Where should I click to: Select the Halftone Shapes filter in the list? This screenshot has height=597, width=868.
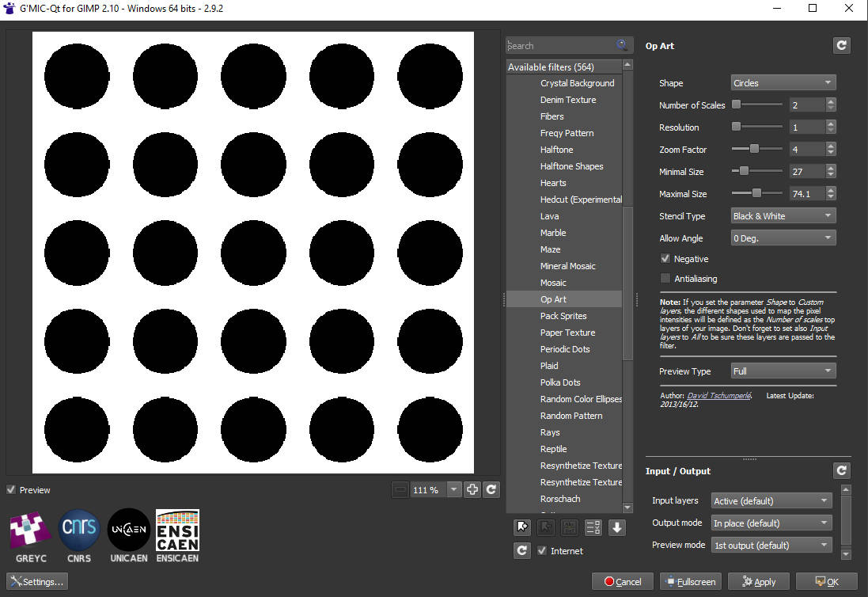[571, 166]
